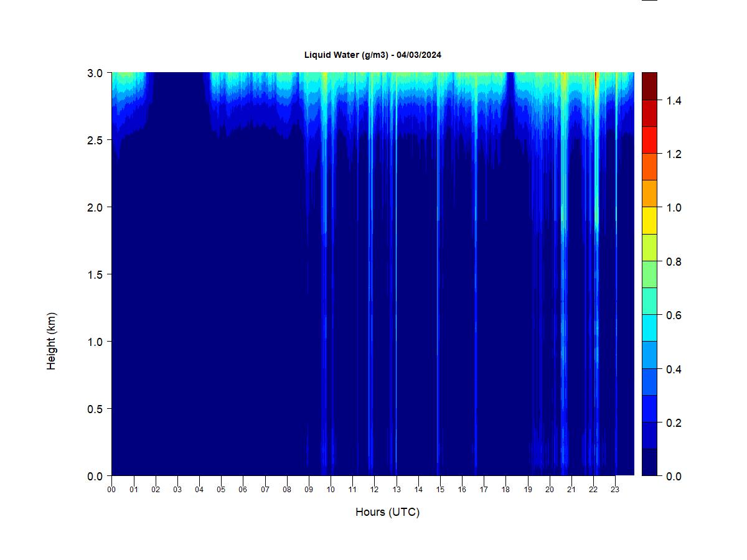Click the liquid water column near hour 13
747x560 pixels.
click(x=396, y=274)
